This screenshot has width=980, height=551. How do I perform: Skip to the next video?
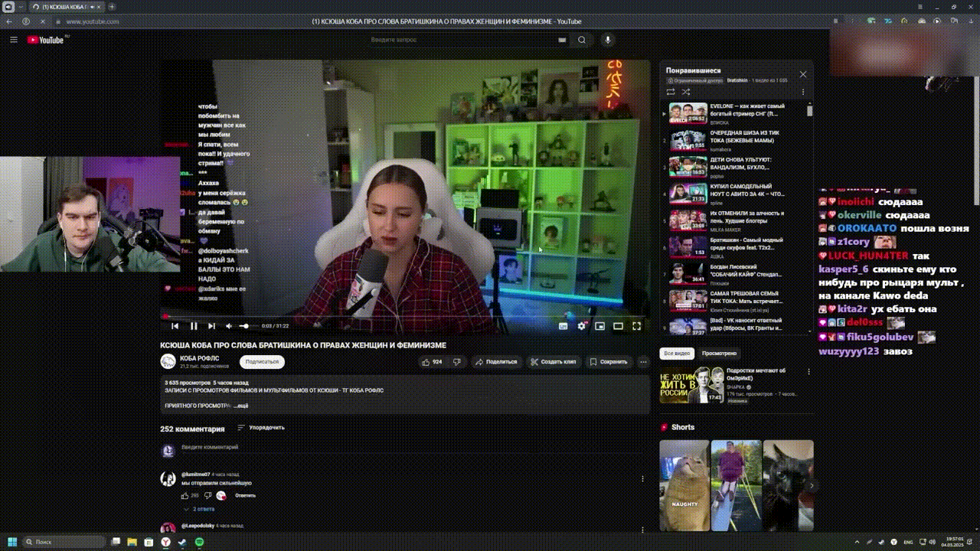[x=212, y=326]
